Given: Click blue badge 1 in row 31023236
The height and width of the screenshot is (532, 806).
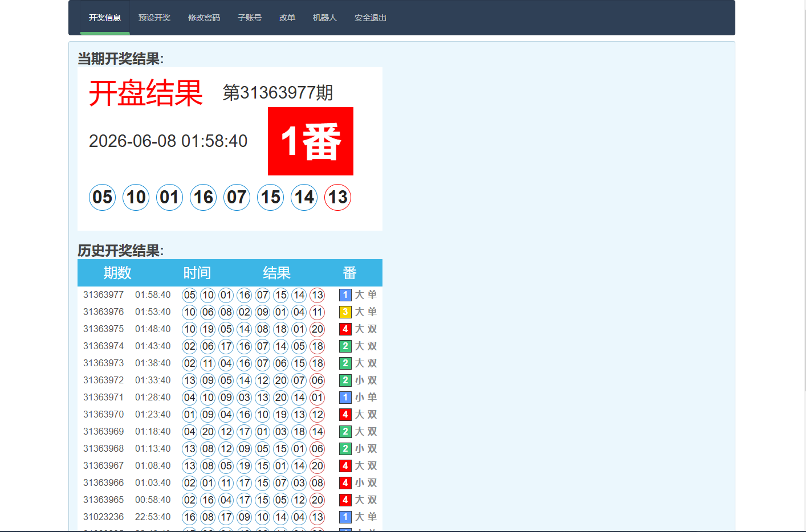Looking at the screenshot, I should (345, 517).
